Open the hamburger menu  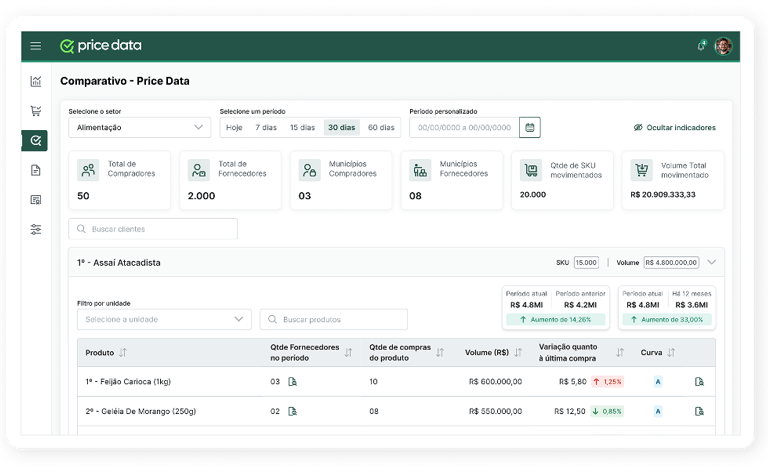point(36,46)
